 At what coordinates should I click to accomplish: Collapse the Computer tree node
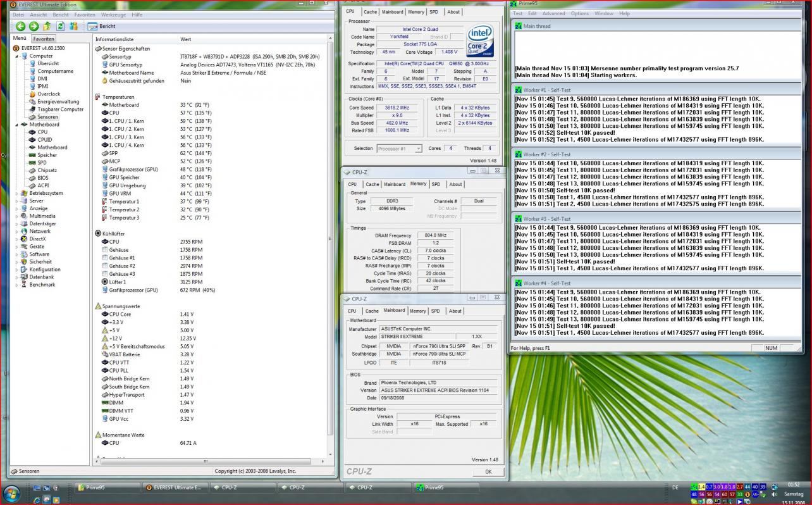[17, 56]
